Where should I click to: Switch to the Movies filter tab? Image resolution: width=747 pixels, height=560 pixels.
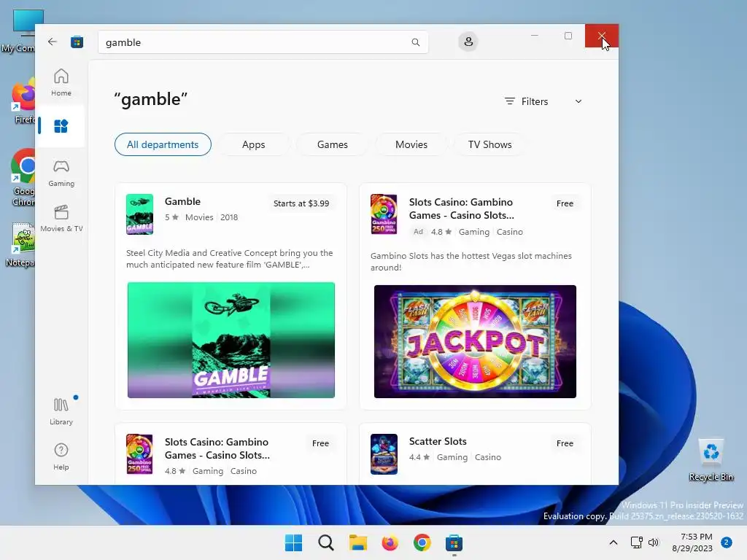(411, 144)
